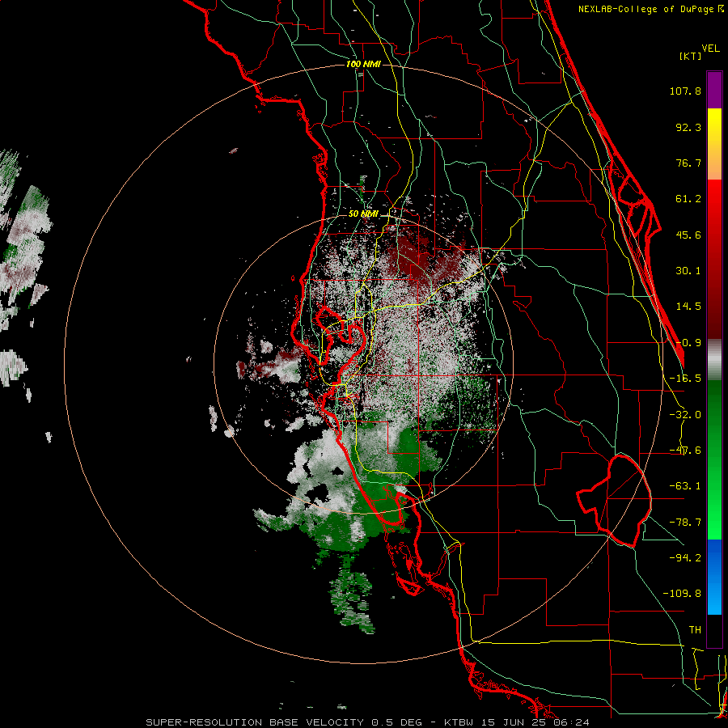Click the [KT] units label
The height and width of the screenshot is (728, 728).
pos(690,56)
